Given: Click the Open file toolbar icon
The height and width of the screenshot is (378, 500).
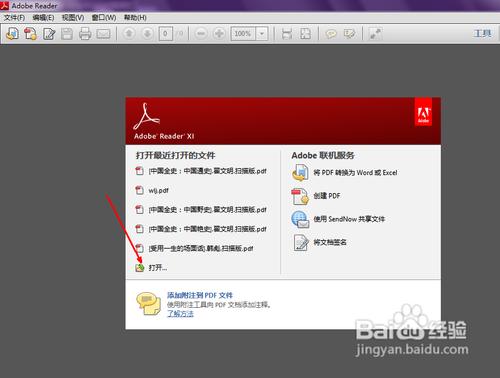Looking at the screenshot, I should [x=12, y=34].
